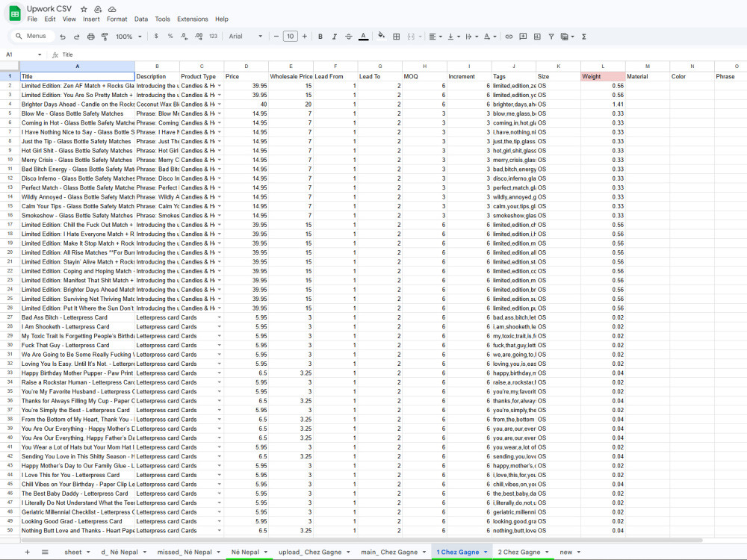Open the Format menu
This screenshot has height=560, width=747.
117,19
